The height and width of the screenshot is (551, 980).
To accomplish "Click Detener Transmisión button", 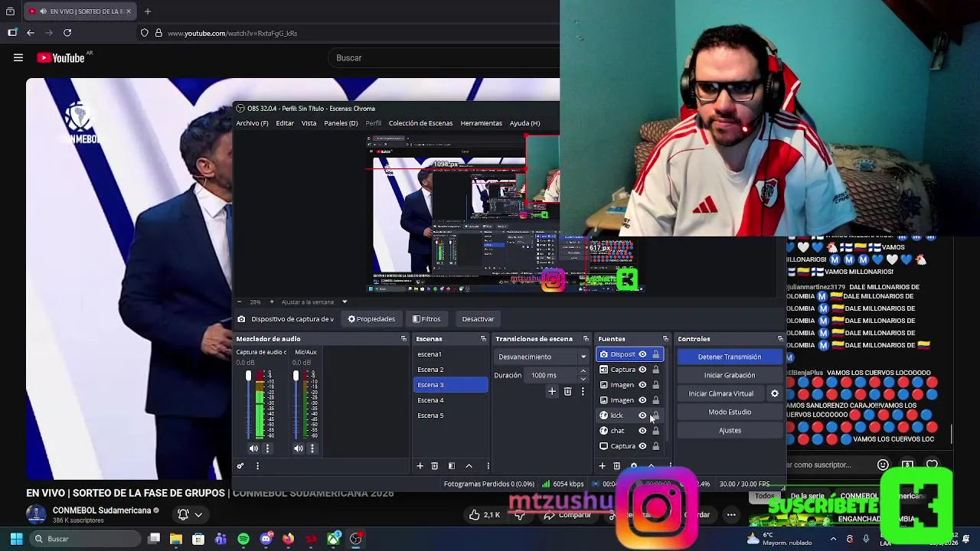I will (730, 357).
